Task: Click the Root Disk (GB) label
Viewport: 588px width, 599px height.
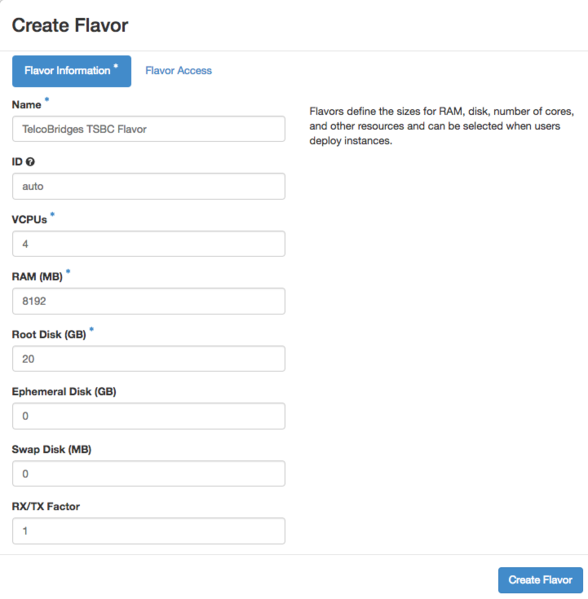Action: click(49, 335)
